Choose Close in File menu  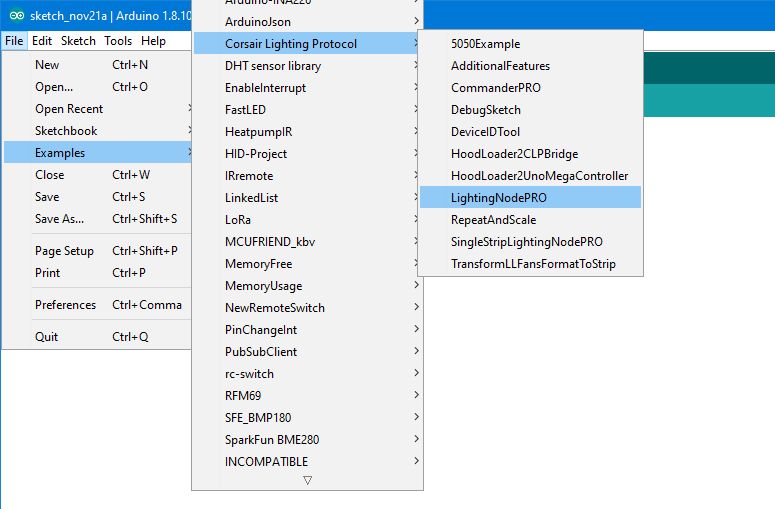coord(97,175)
